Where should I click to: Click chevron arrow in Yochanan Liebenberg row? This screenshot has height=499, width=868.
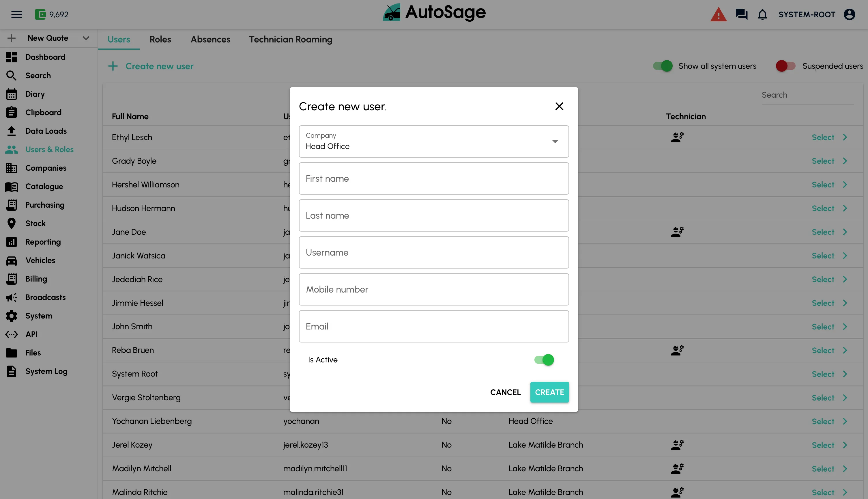tap(845, 421)
